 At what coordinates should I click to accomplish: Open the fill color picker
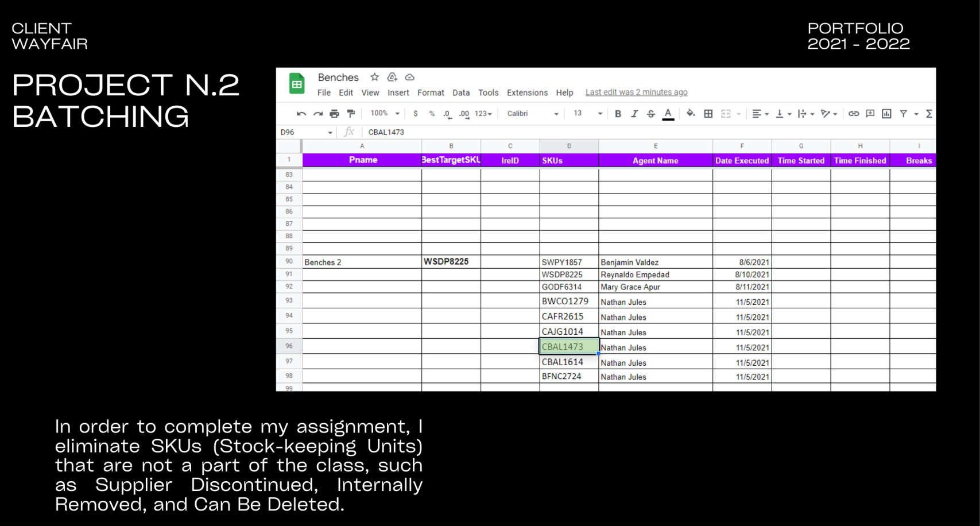[x=691, y=114]
